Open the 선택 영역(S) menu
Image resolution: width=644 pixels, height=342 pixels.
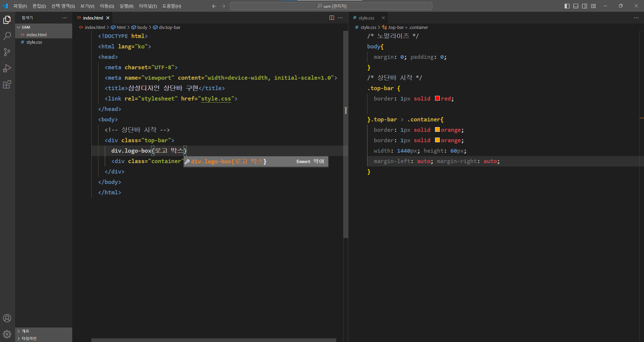tap(63, 6)
